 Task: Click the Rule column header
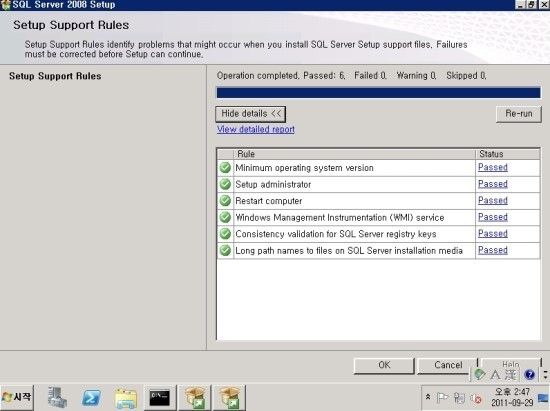(354, 154)
